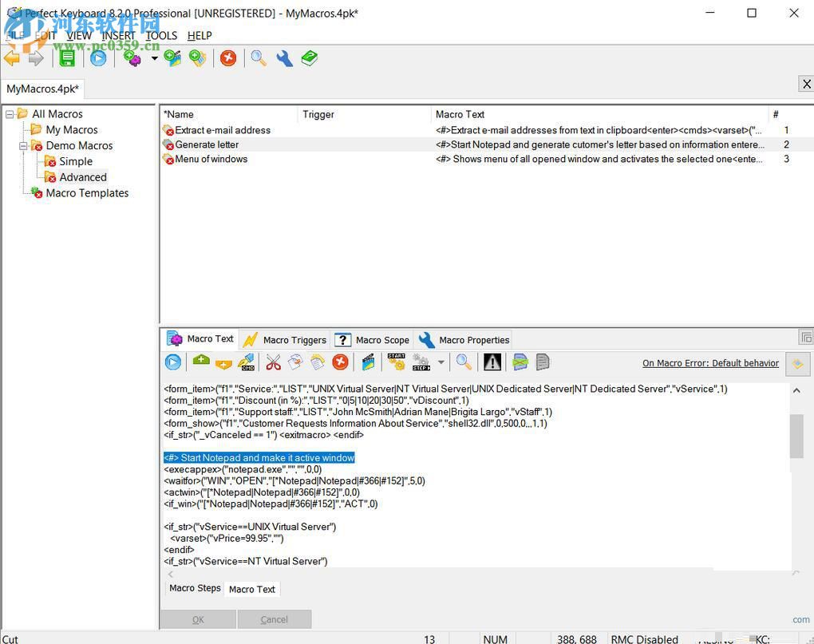Close the document tab with the X button
This screenshot has height=644, width=814.
tap(806, 84)
